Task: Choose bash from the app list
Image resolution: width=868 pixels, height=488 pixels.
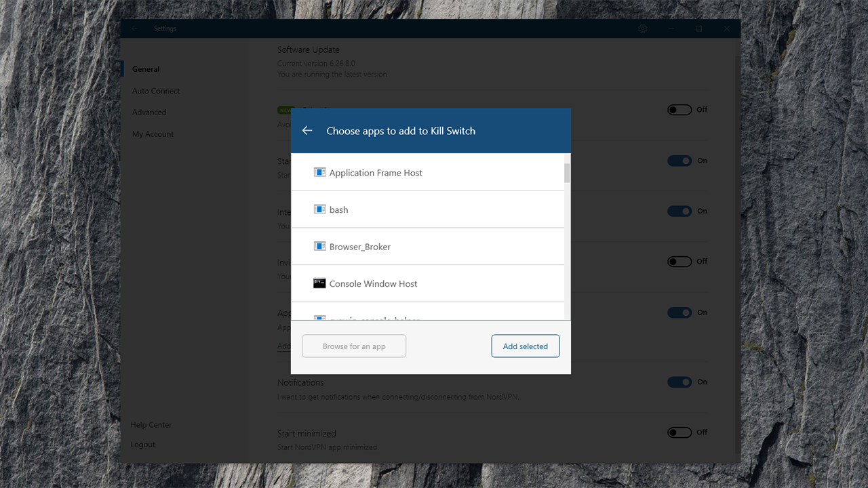Action: 427,209
